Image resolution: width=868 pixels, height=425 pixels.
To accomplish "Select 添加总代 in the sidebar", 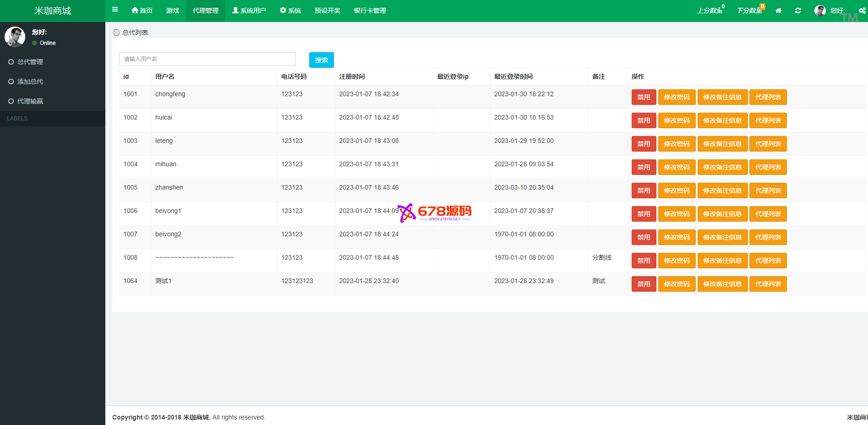I will click(30, 82).
